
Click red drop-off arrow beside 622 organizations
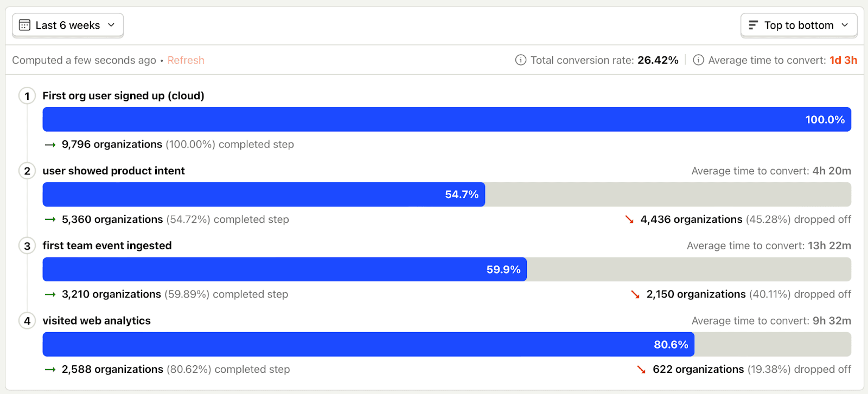coord(641,370)
